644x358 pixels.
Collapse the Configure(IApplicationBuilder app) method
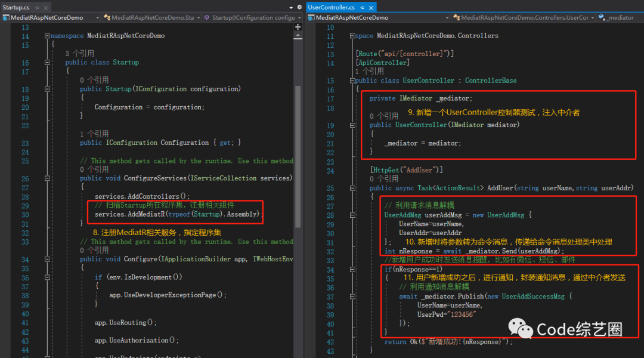point(47,260)
